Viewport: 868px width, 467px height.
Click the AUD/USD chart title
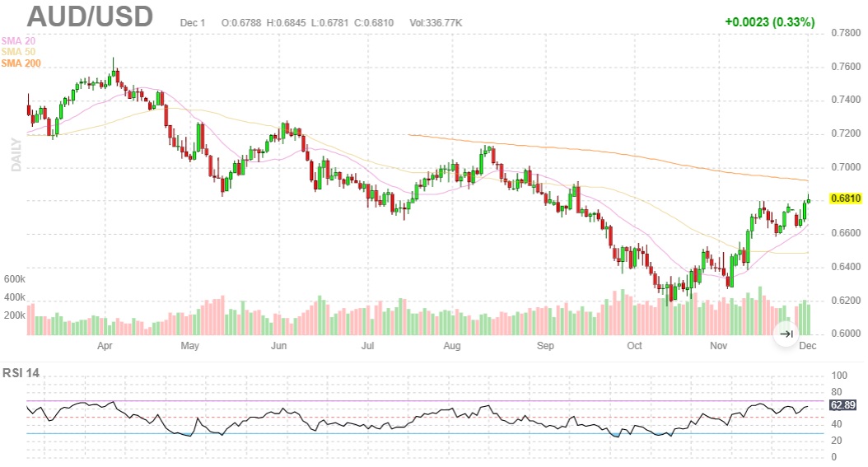coord(90,16)
